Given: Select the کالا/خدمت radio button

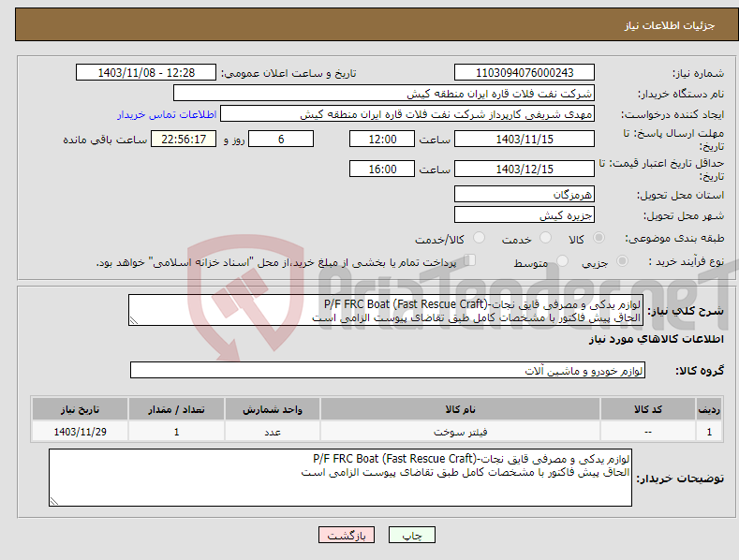Looking at the screenshot, I should (479, 238).
